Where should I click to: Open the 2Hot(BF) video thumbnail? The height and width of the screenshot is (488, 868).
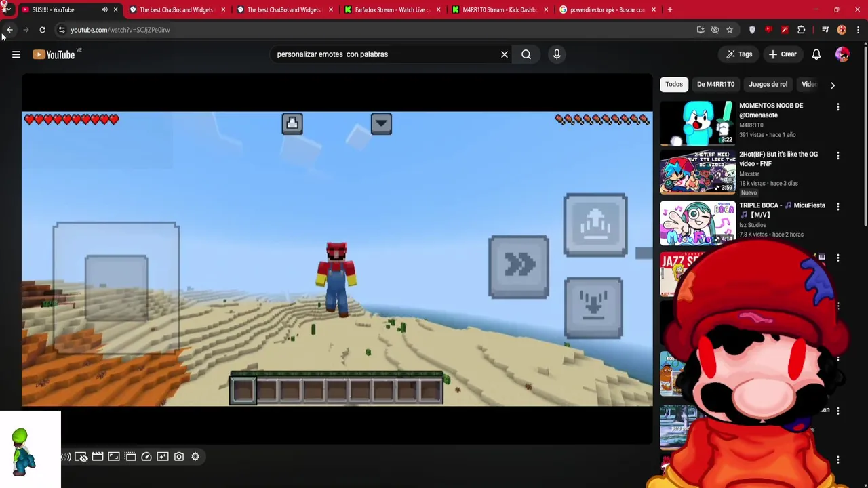698,172
